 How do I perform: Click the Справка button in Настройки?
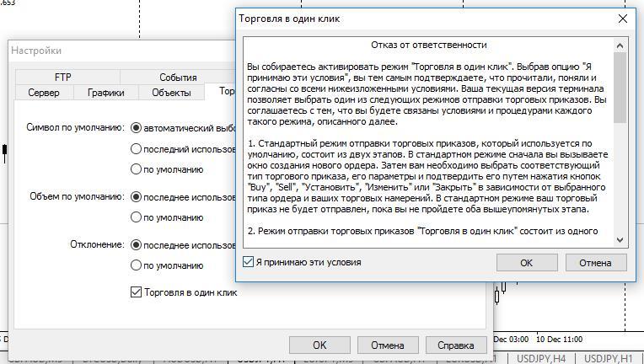455,345
